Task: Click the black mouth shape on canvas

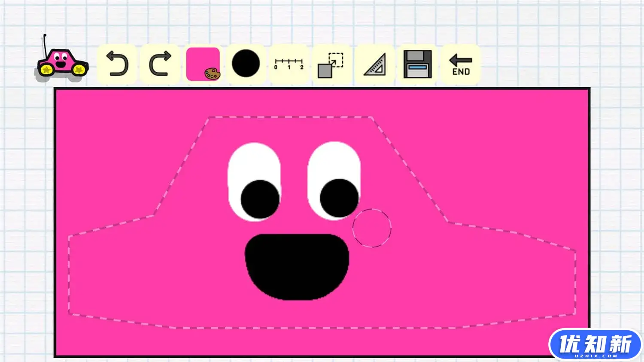Action: coord(297,267)
